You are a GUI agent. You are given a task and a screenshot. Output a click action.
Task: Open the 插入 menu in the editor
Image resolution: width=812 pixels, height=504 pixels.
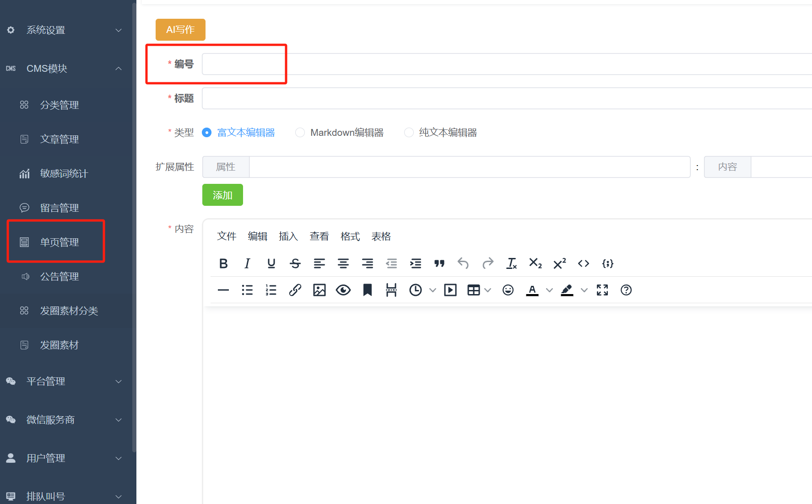click(288, 236)
